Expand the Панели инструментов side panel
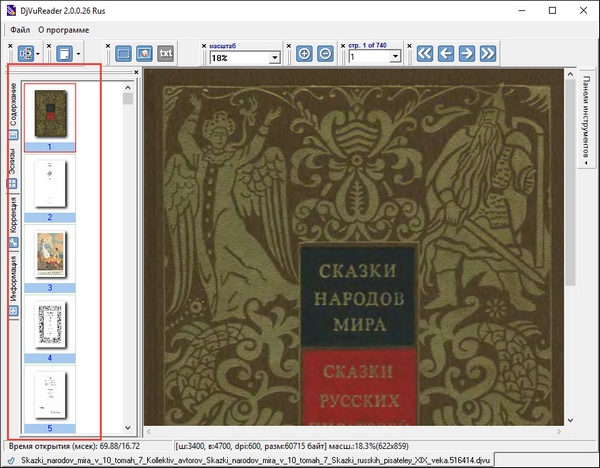Screen dimensions: 600x468 click(x=586, y=119)
